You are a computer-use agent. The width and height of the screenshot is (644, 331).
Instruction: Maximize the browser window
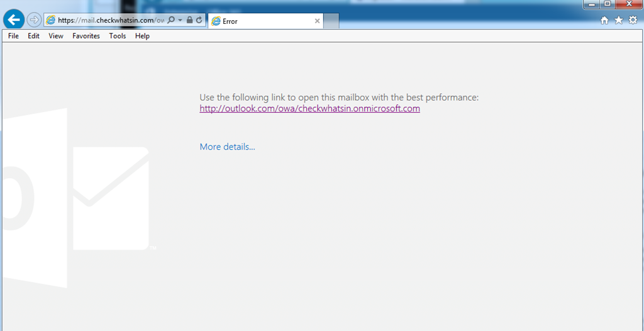coord(608,4)
